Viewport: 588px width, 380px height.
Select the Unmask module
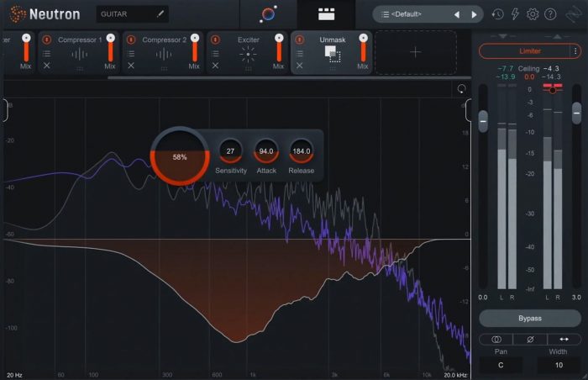tap(333, 54)
